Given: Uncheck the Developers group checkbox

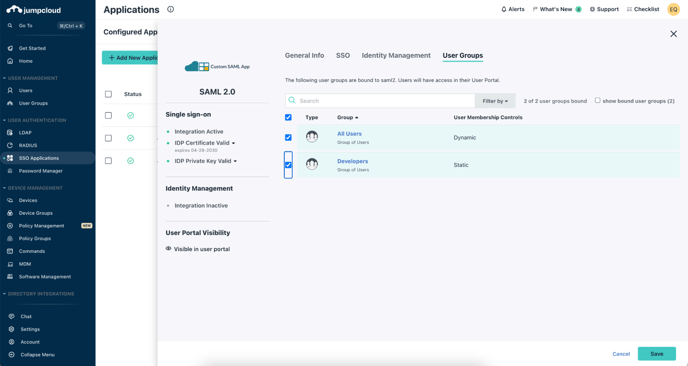Looking at the screenshot, I should click(x=288, y=165).
